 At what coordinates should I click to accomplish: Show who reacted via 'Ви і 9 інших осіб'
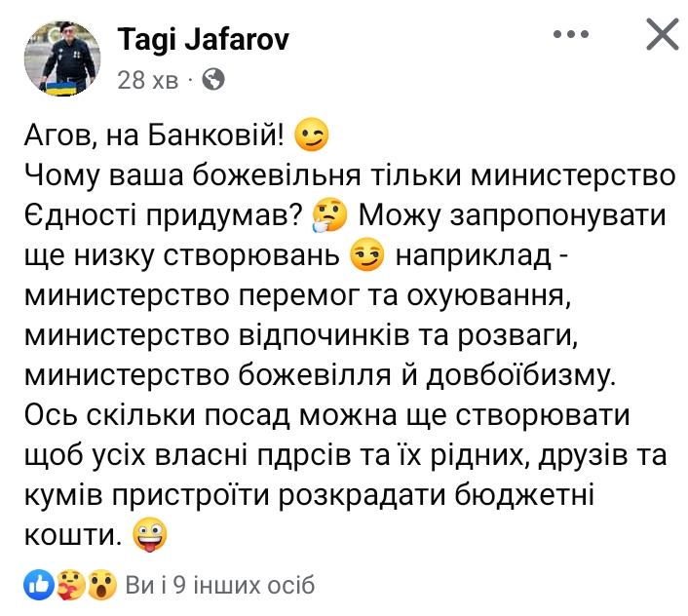pos(220,585)
